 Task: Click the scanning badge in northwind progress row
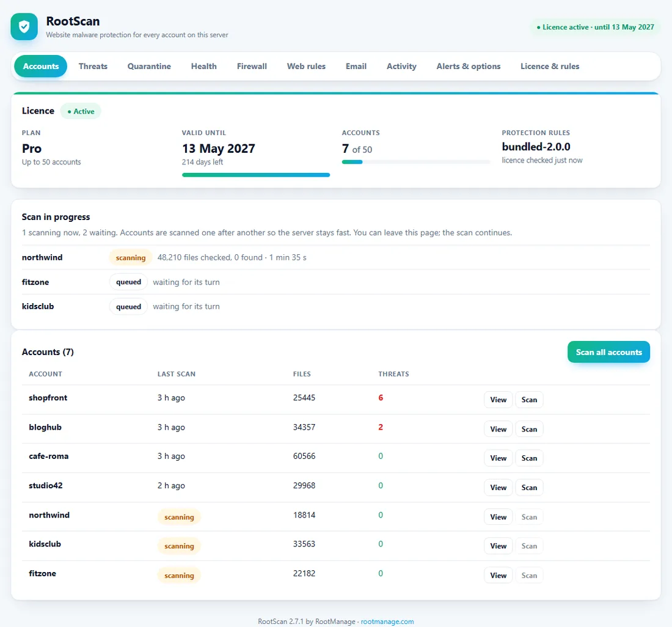pyautogui.click(x=131, y=257)
